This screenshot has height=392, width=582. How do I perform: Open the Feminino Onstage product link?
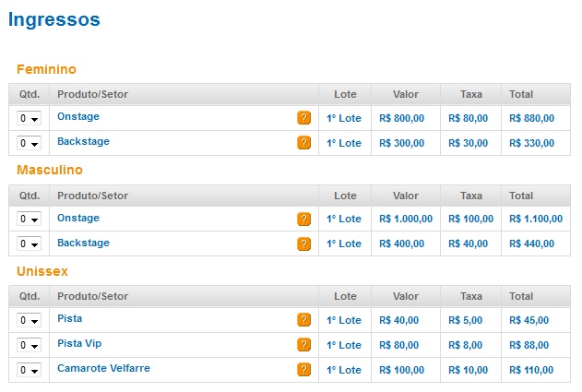click(78, 116)
